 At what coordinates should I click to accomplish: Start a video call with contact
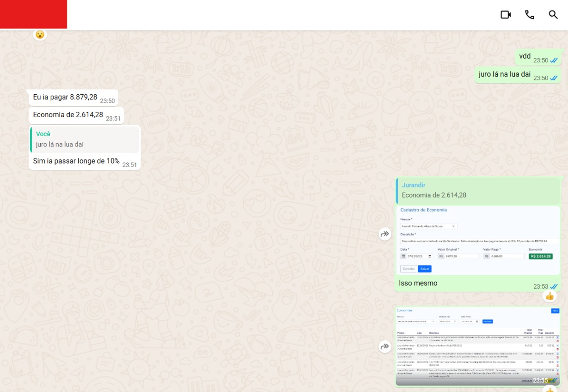click(x=506, y=15)
